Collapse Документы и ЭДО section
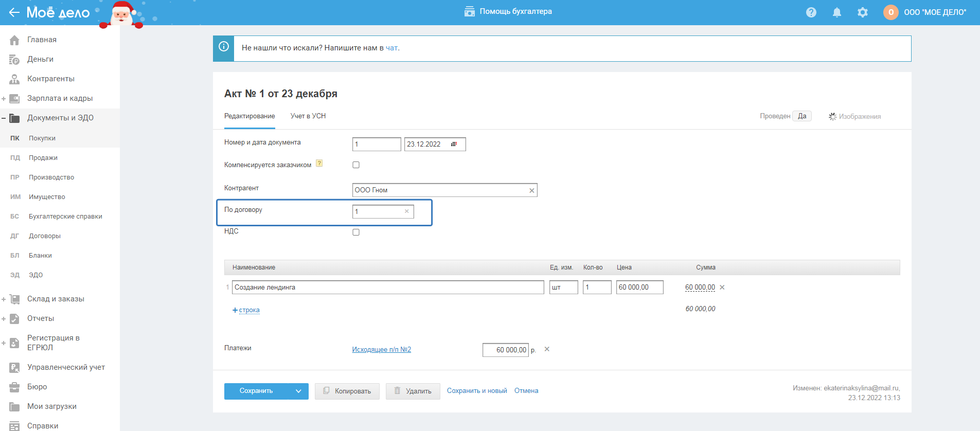 coord(4,118)
